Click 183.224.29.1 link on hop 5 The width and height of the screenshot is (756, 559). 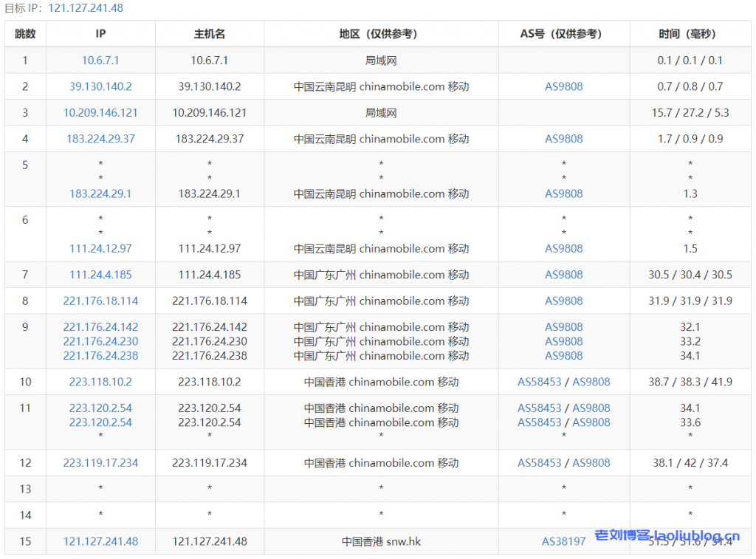(100, 193)
